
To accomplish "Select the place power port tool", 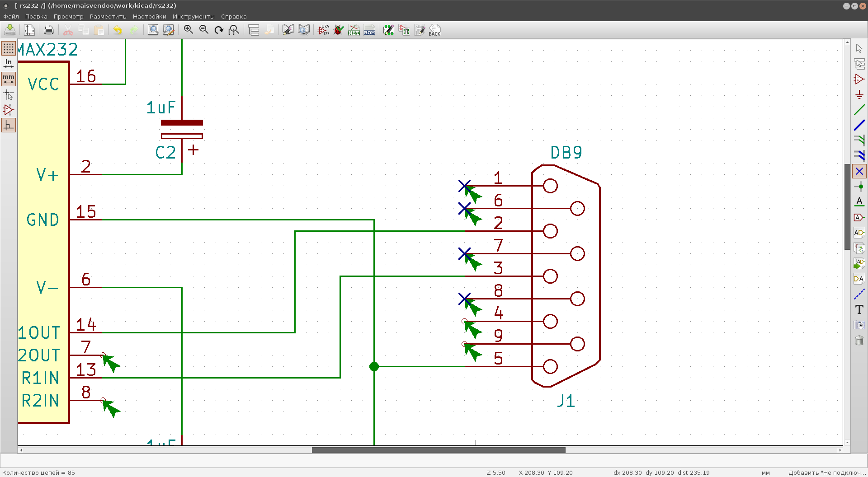I will pyautogui.click(x=859, y=94).
